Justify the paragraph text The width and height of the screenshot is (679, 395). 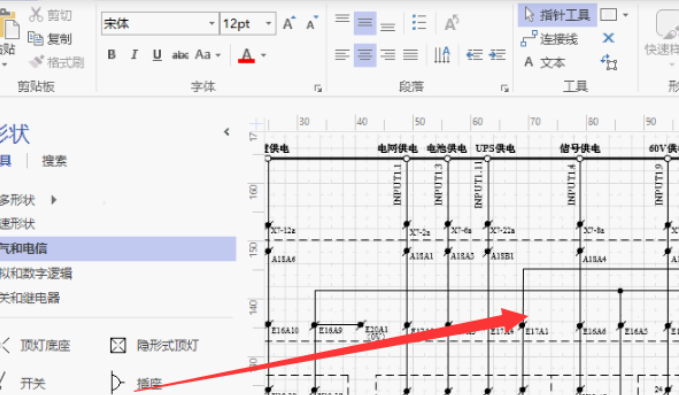[x=411, y=55]
